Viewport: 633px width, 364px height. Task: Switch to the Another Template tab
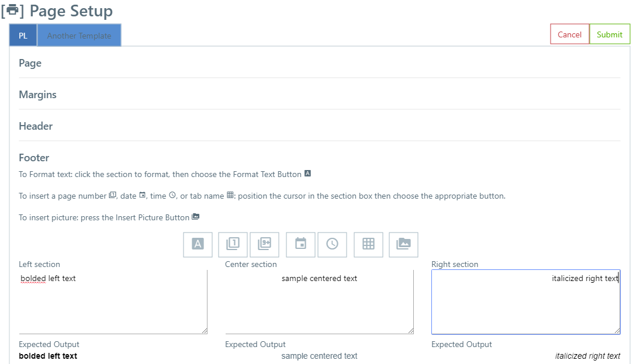(79, 35)
